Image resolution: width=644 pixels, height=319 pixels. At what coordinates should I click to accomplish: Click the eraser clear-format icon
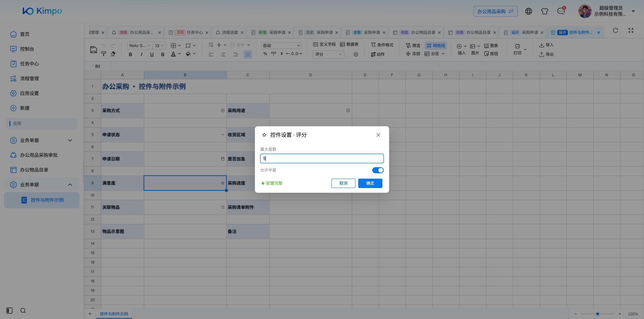[x=113, y=54]
